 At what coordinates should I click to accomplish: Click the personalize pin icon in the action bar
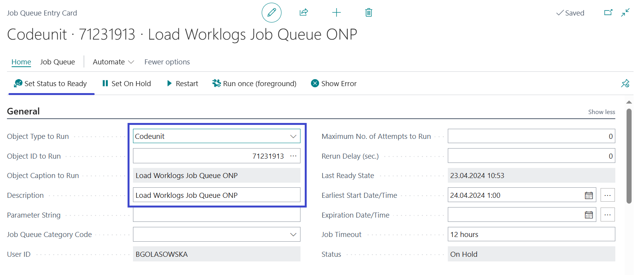[x=625, y=83]
